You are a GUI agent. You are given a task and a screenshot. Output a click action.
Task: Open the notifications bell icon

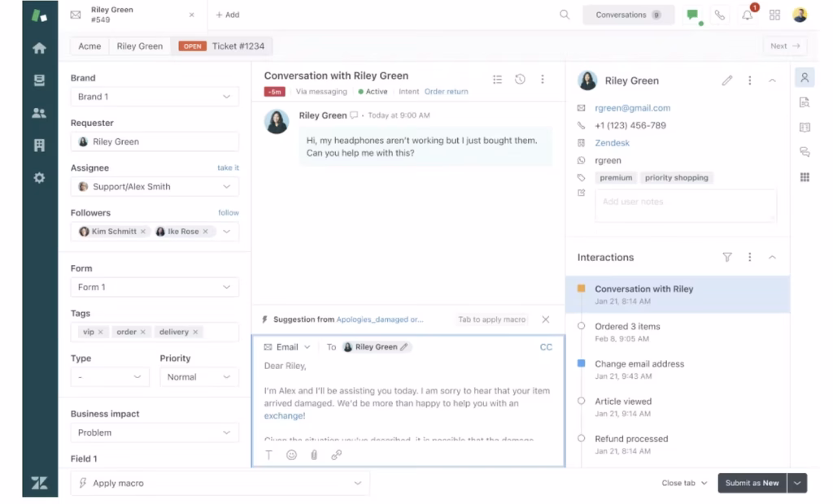pyautogui.click(x=748, y=15)
